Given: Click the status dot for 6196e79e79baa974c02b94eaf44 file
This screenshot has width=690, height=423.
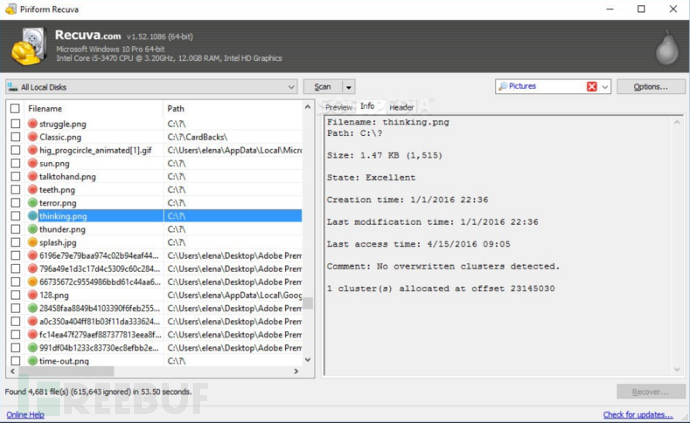Looking at the screenshot, I should [33, 255].
